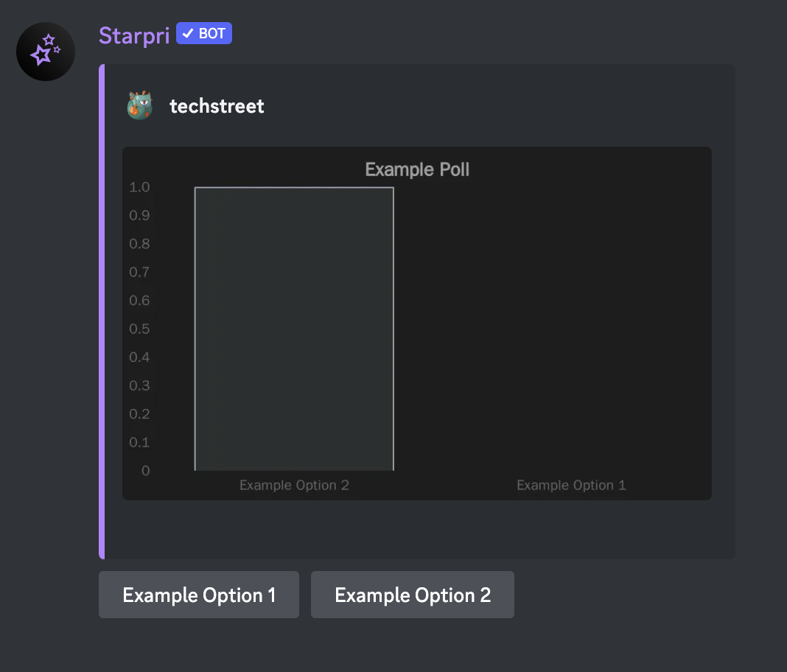
Task: Click the 0 y-axis tick label
Action: 145,470
